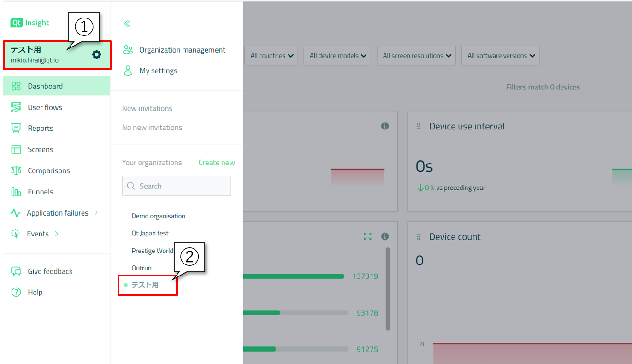Open Reports from the sidebar
This screenshot has width=632, height=364.
point(40,128)
